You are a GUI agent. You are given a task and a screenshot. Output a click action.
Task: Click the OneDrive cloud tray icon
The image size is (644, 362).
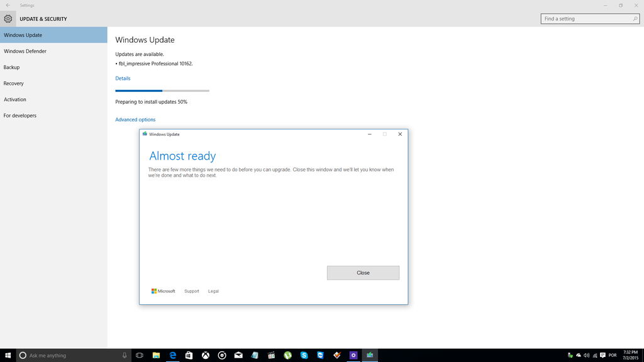pos(579,356)
